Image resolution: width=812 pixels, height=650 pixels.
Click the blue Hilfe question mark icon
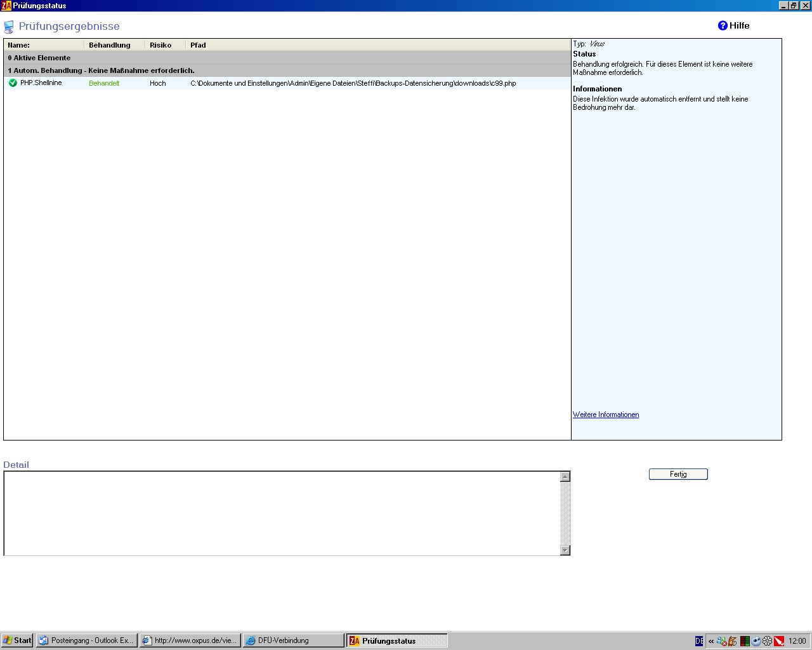(x=723, y=25)
